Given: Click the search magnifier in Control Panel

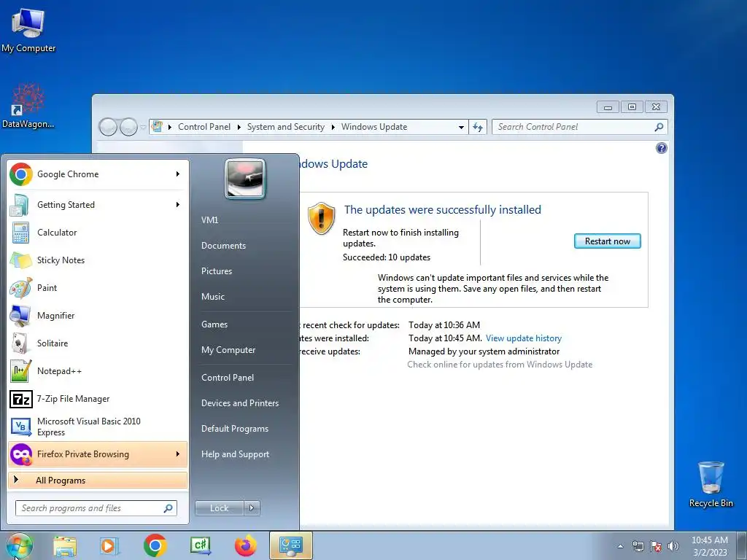Looking at the screenshot, I should tap(659, 127).
